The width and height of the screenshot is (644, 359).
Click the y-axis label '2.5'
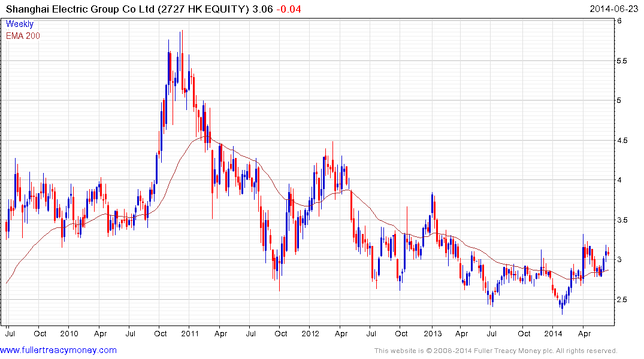(x=621, y=300)
